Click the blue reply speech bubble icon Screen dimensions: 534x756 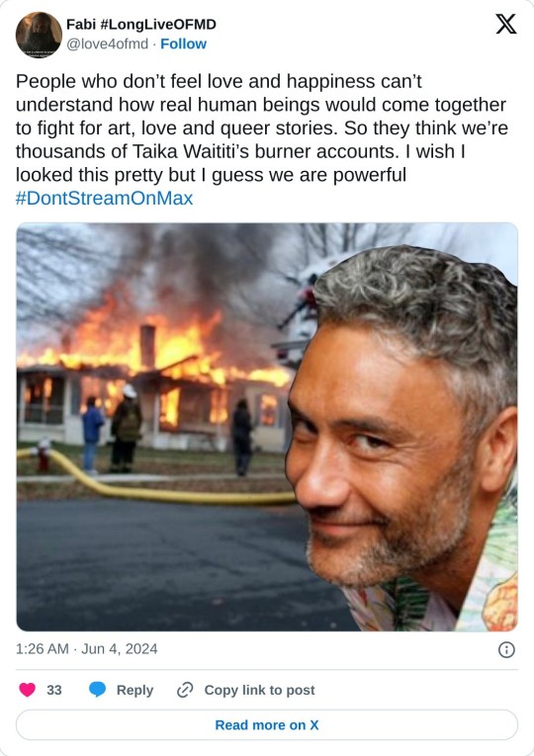(x=98, y=690)
